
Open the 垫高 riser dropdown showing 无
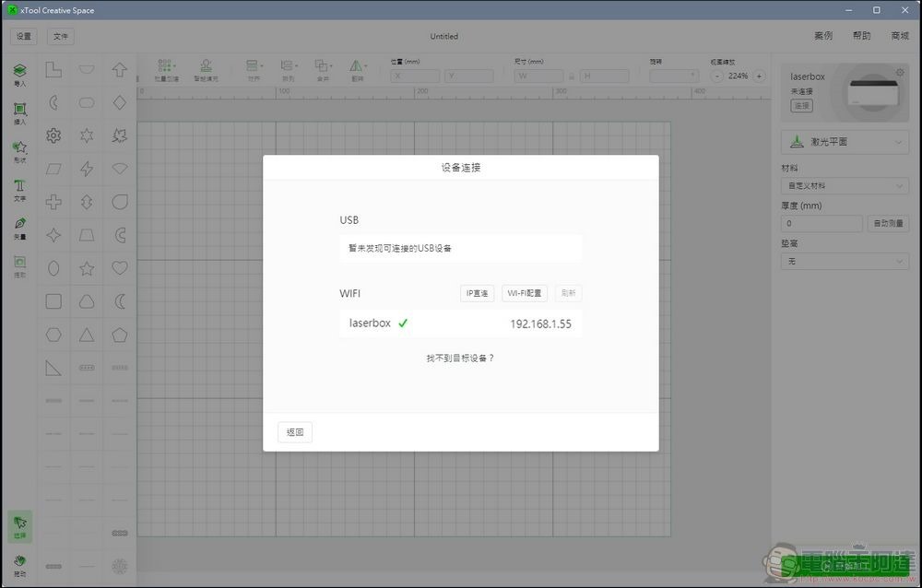845,261
